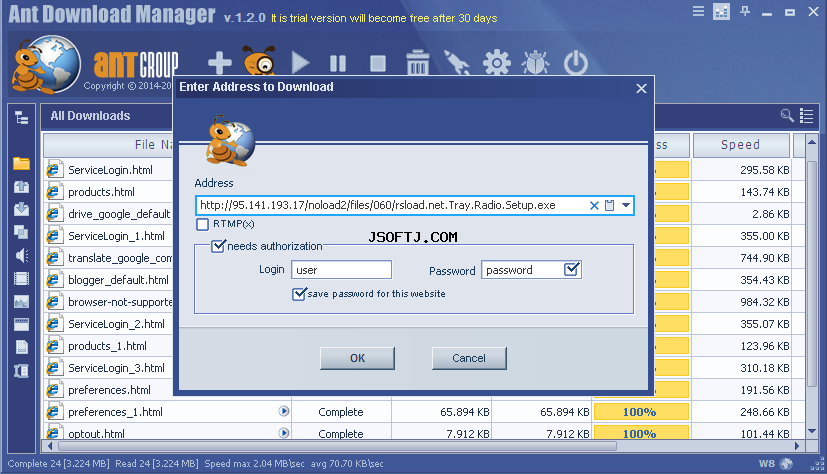Click the 295.58 KB speed value

pyautogui.click(x=764, y=170)
